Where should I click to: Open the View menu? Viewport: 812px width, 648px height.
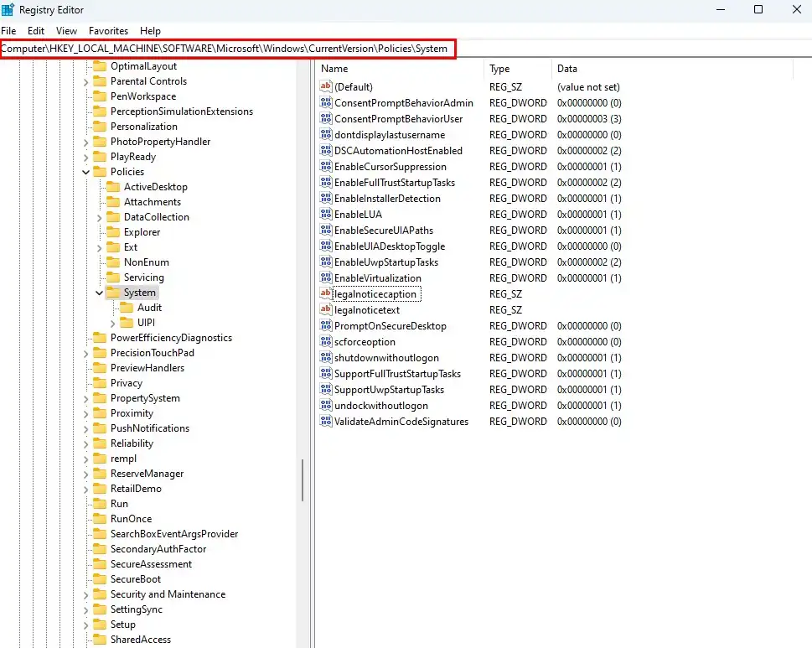point(66,30)
